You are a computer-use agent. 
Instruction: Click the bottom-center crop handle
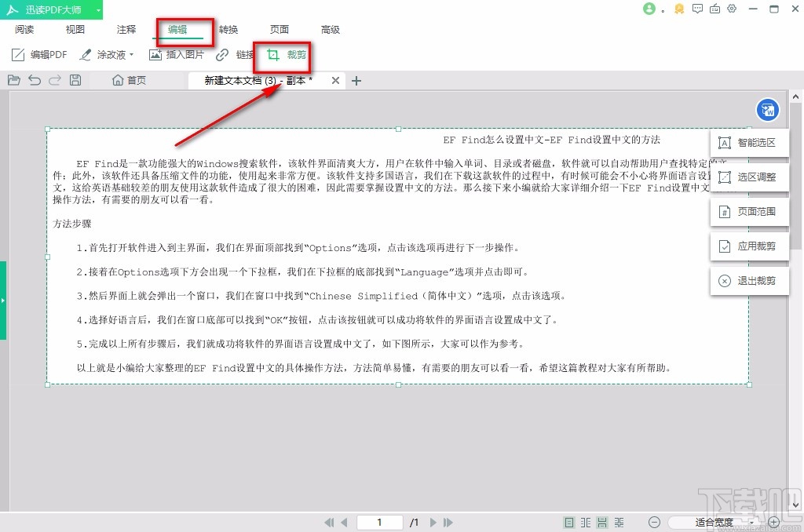coord(398,384)
